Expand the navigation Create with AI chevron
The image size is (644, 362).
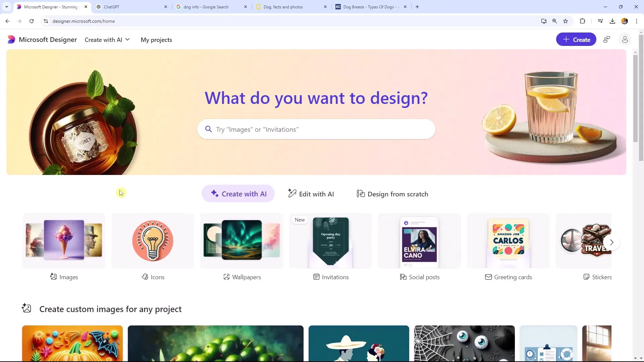click(128, 39)
